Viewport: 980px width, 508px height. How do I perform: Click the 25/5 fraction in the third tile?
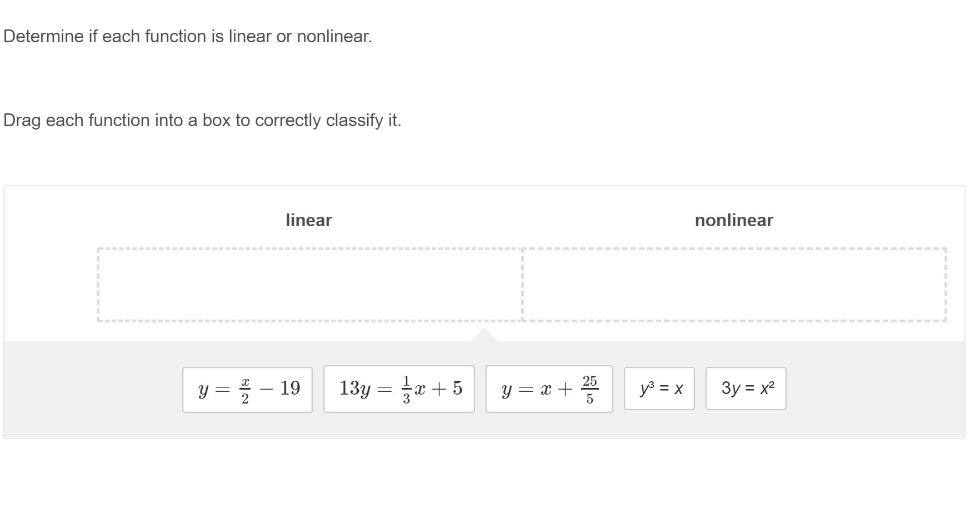589,389
